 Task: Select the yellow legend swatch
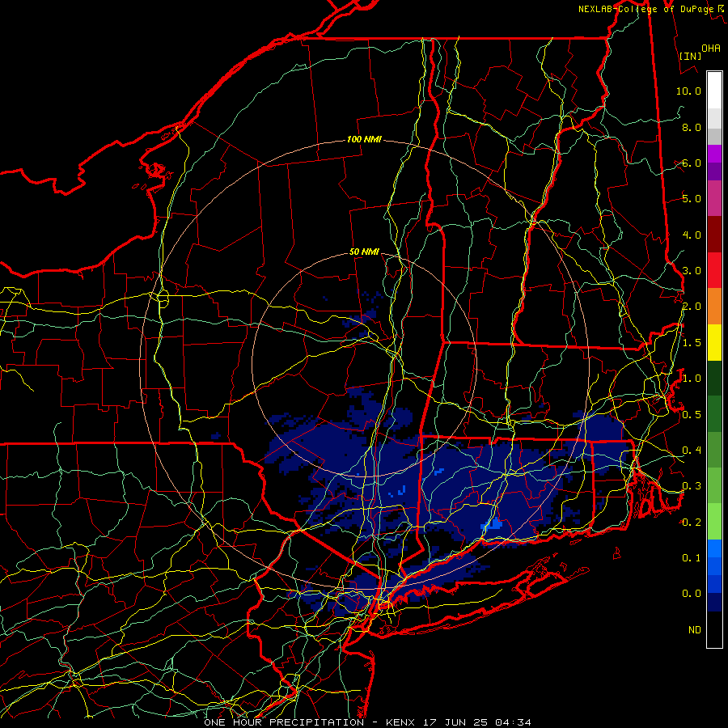[x=714, y=342]
